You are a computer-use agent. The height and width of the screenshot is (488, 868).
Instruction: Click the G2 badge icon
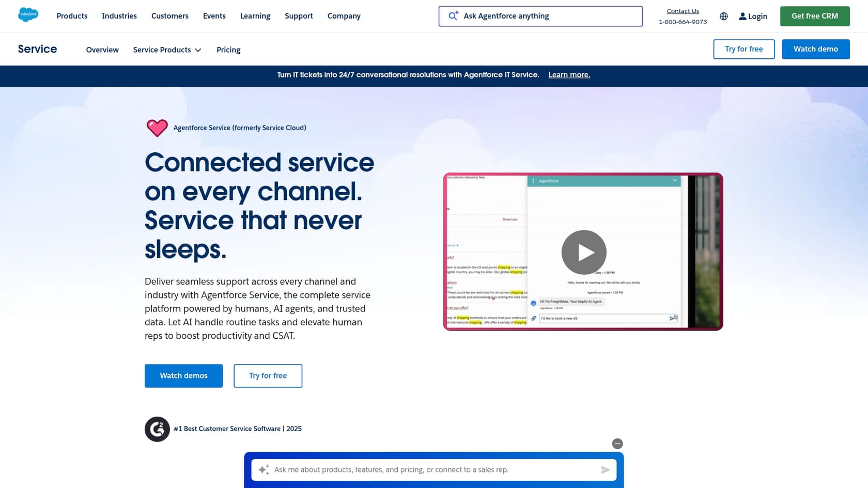(x=157, y=429)
